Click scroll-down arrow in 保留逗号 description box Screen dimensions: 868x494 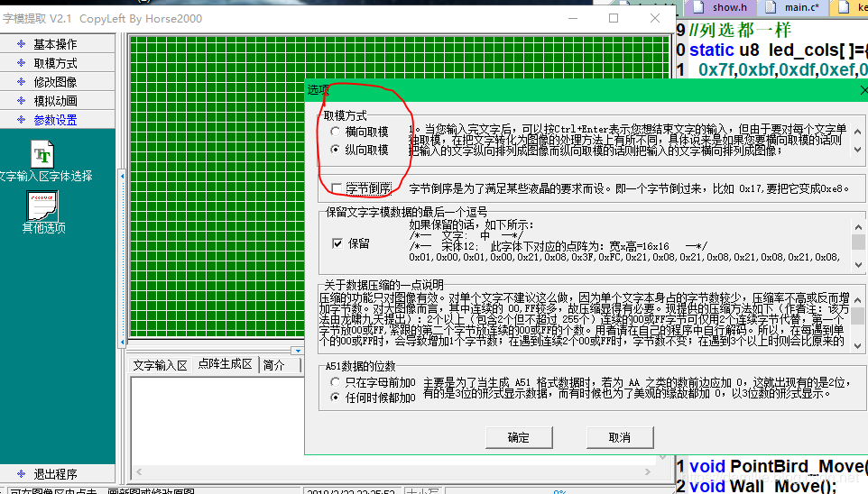pos(858,265)
